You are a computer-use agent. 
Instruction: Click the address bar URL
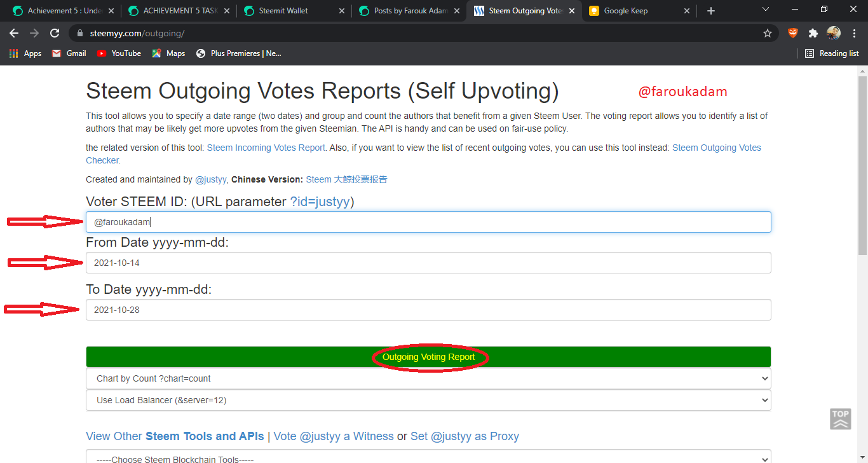tap(139, 33)
